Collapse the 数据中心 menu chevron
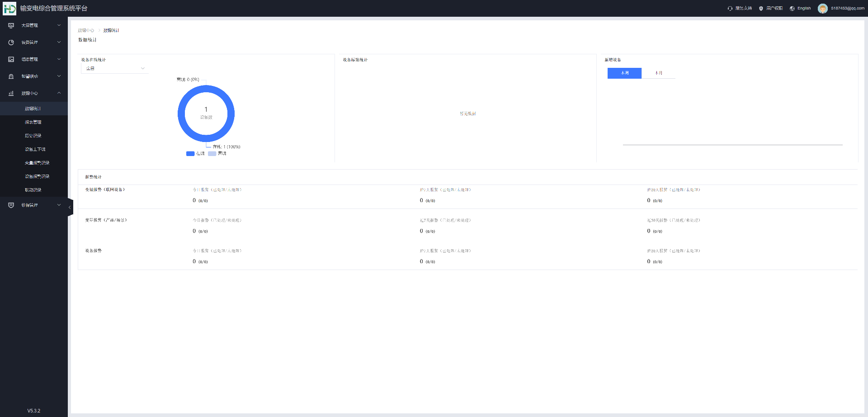Image resolution: width=868 pixels, height=417 pixels. coord(59,93)
